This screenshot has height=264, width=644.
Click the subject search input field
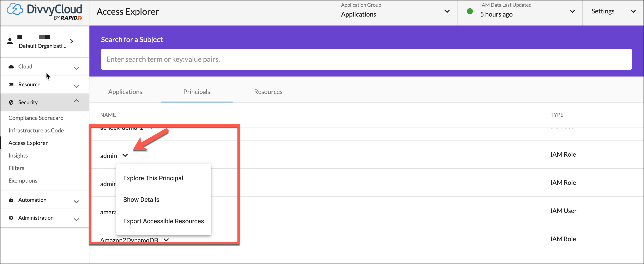(366, 59)
